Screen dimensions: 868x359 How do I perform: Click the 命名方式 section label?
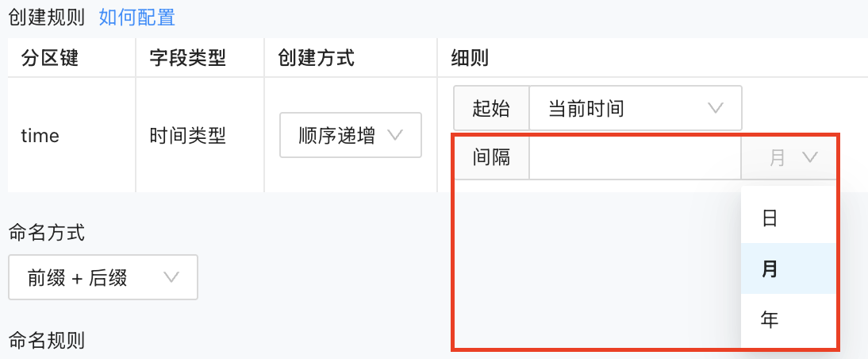coord(46,232)
